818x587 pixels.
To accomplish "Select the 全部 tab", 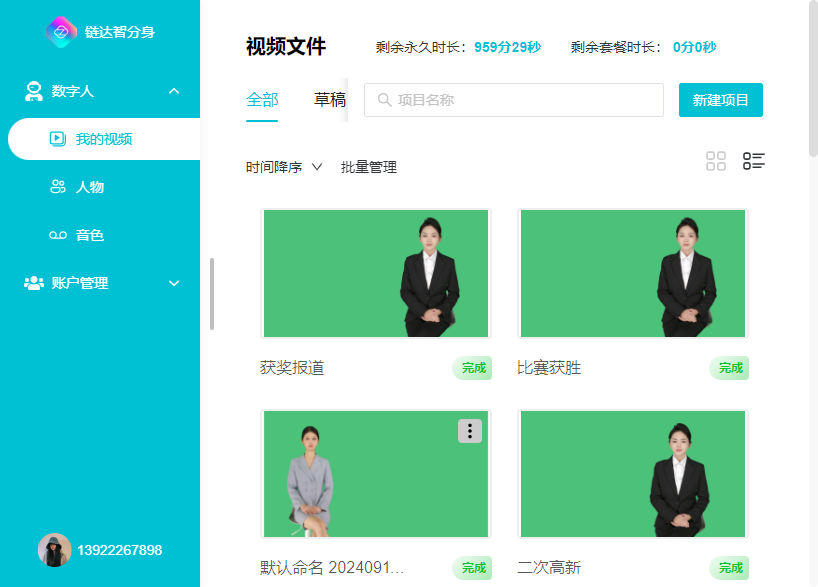I will point(262,100).
